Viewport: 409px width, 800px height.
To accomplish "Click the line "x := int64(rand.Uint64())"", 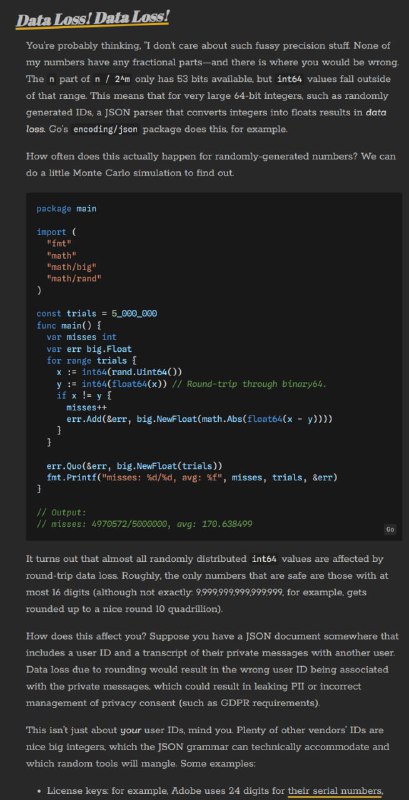I will [119, 372].
